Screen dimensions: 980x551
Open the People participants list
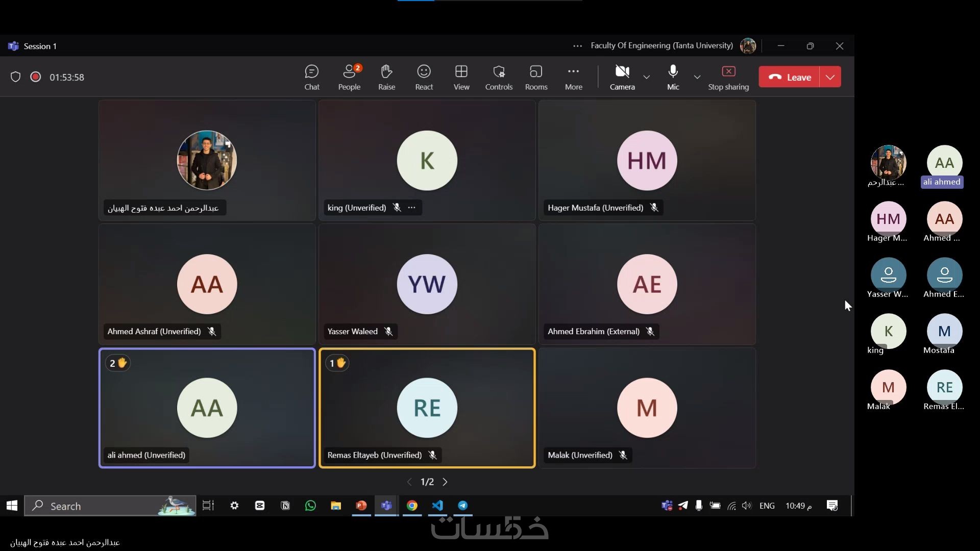tap(349, 77)
